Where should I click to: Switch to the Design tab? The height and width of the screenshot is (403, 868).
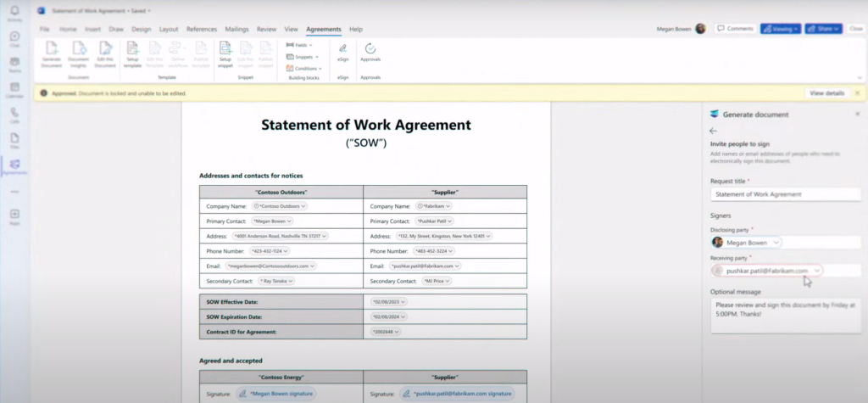[142, 29]
